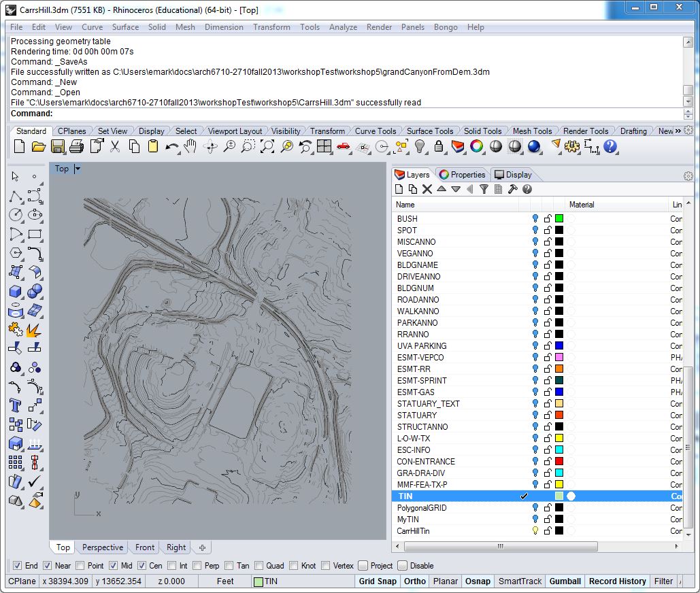The height and width of the screenshot is (593, 700).
Task: Toggle Gumball in status bar
Action: pos(565,581)
